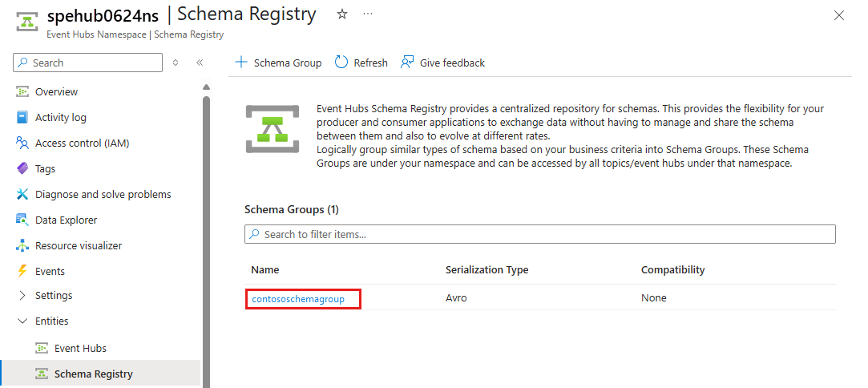Click the lightning bolt Events icon
The height and width of the screenshot is (388, 868).
pos(22,271)
